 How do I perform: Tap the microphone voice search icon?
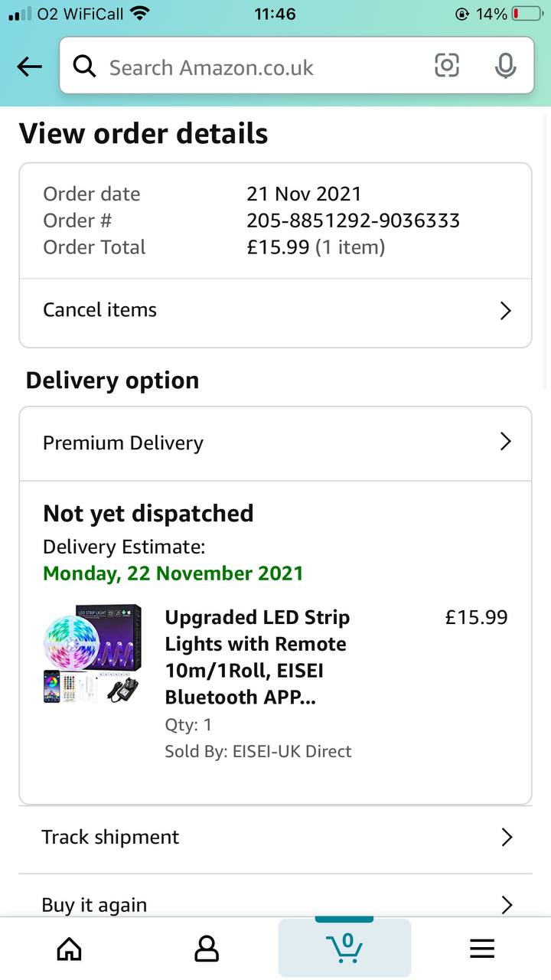click(x=505, y=67)
